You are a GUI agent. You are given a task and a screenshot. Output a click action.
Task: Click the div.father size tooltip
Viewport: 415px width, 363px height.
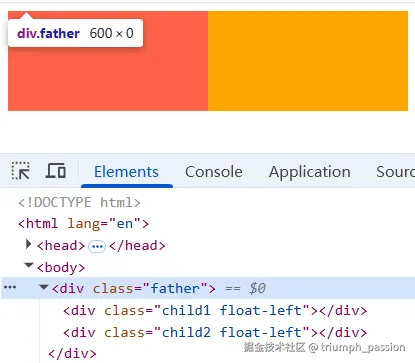pos(75,33)
